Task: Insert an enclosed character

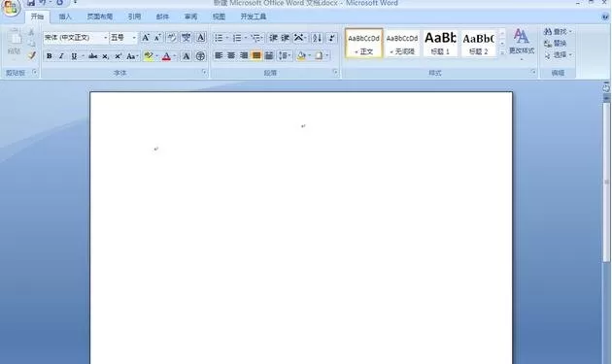Action: pos(200,56)
